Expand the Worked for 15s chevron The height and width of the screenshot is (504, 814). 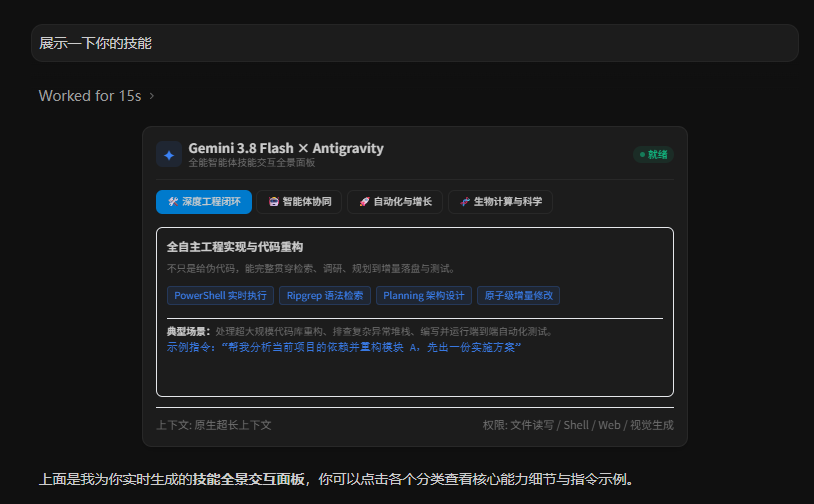[x=152, y=96]
